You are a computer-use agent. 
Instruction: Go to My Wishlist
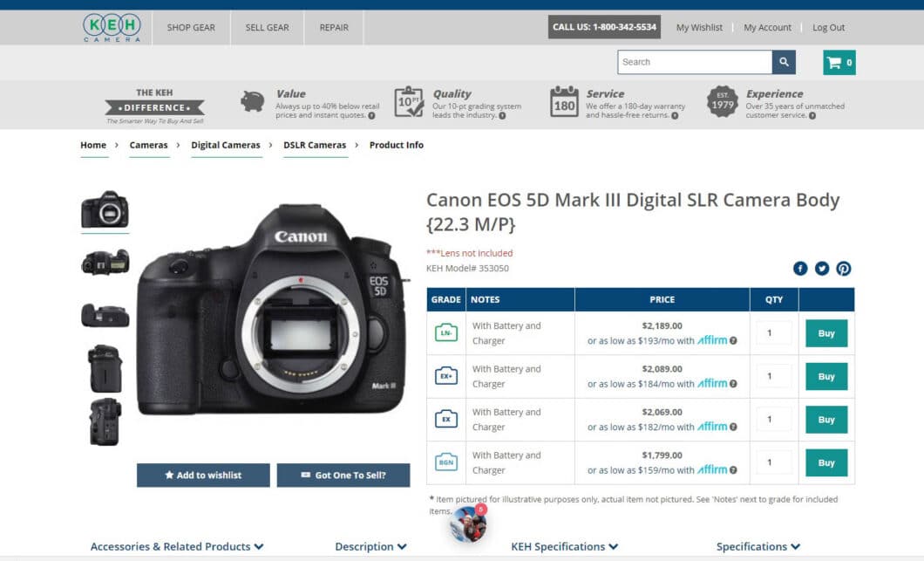tap(699, 28)
